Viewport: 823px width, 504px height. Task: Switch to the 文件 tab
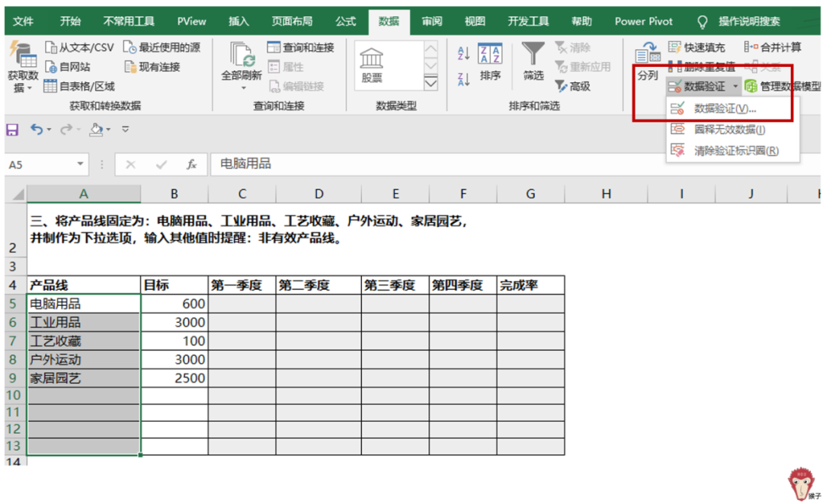pyautogui.click(x=23, y=21)
